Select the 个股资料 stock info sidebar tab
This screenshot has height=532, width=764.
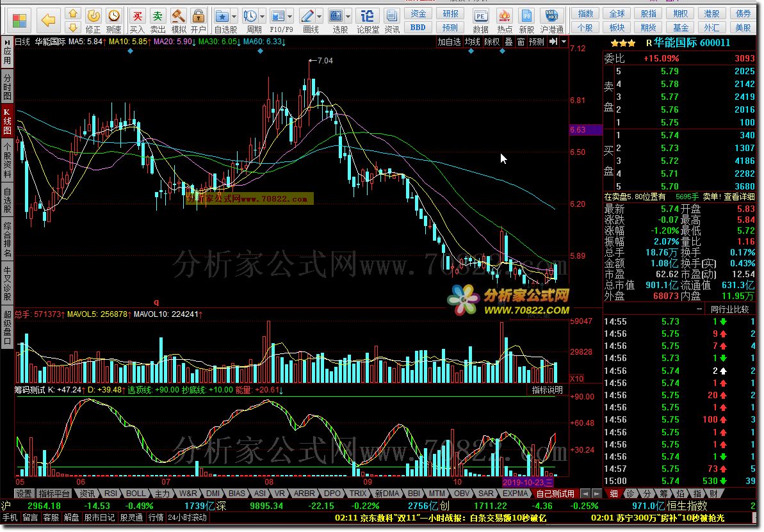click(7, 161)
